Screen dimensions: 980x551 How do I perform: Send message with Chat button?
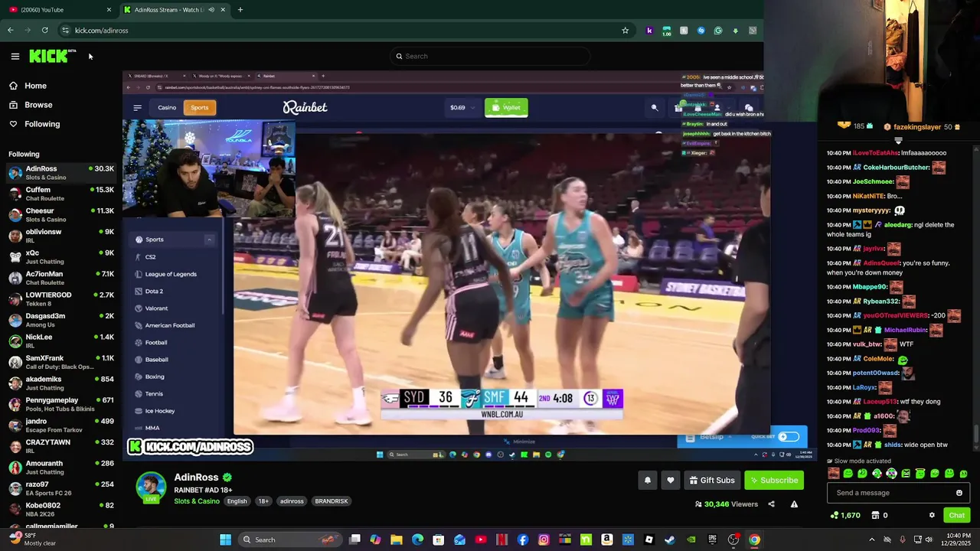point(956,516)
